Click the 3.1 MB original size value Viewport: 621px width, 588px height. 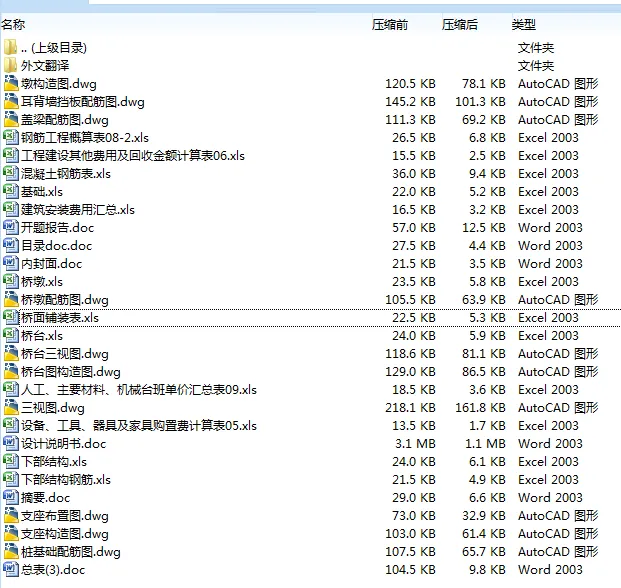point(415,443)
